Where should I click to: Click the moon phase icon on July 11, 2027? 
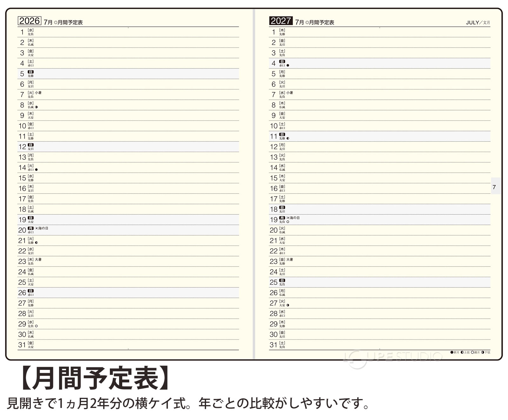click(288, 139)
